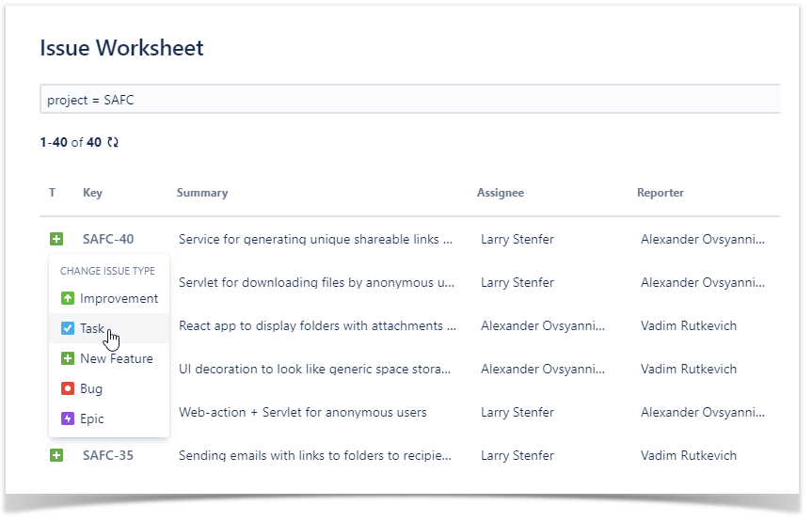Viewport: 812px width, 521px height.
Task: Click the Larry Stenfer assignee cell for SAFC-40
Action: 517,240
